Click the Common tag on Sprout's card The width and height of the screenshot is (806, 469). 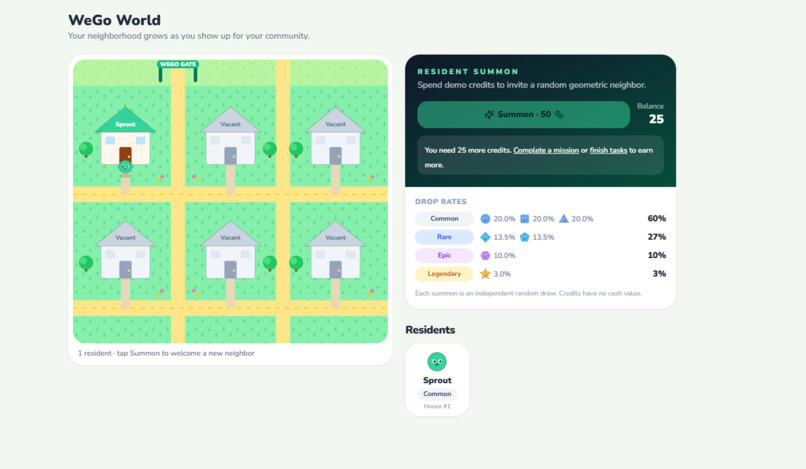(x=437, y=394)
